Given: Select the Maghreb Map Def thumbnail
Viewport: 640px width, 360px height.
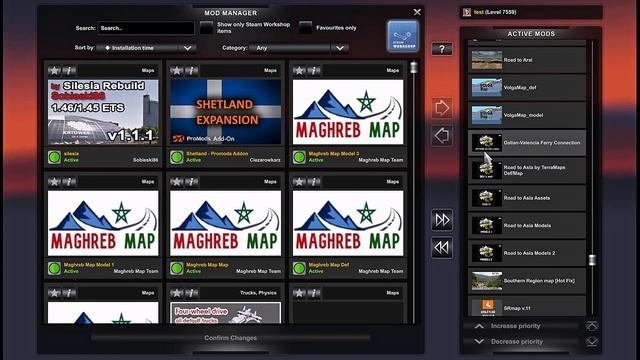Looking at the screenshot, I should pyautogui.click(x=348, y=223).
